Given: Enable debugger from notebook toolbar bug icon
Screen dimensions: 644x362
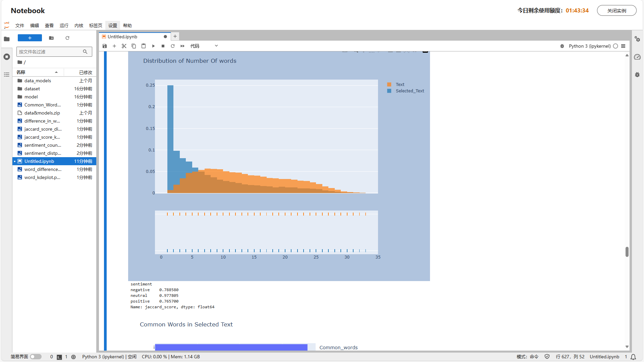Looking at the screenshot, I should click(562, 46).
